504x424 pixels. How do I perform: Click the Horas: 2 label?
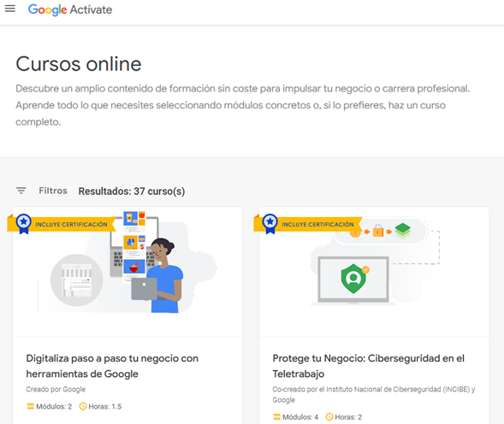click(348, 417)
